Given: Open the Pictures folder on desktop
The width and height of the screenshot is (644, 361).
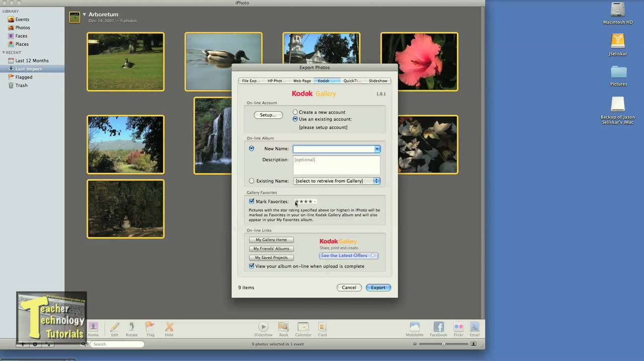Looking at the screenshot, I should (x=618, y=75).
